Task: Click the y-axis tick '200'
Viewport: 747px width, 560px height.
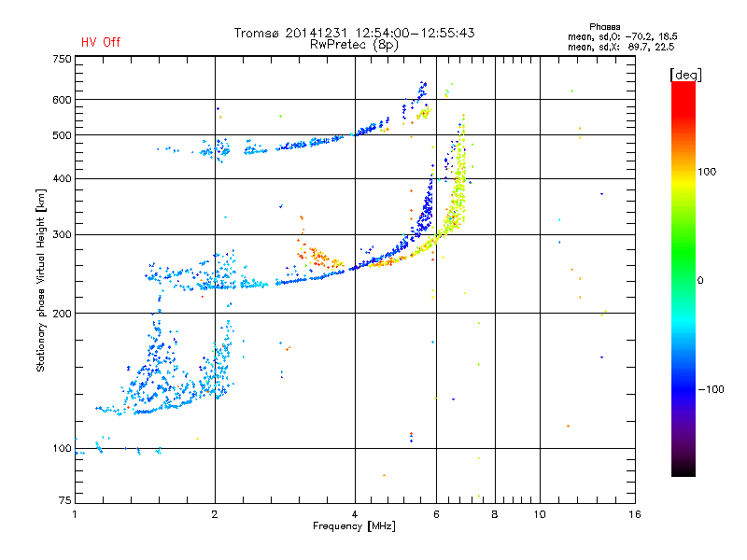Action: click(x=62, y=314)
